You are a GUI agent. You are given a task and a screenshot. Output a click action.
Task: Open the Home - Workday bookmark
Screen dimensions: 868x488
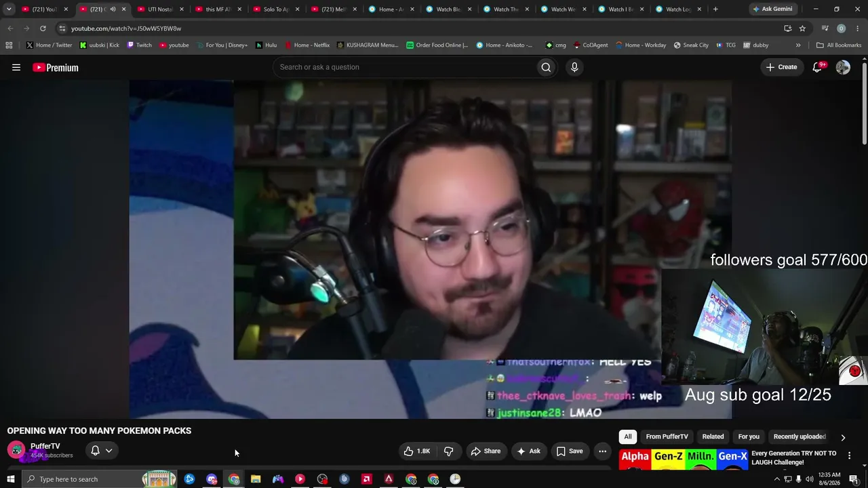click(x=641, y=45)
